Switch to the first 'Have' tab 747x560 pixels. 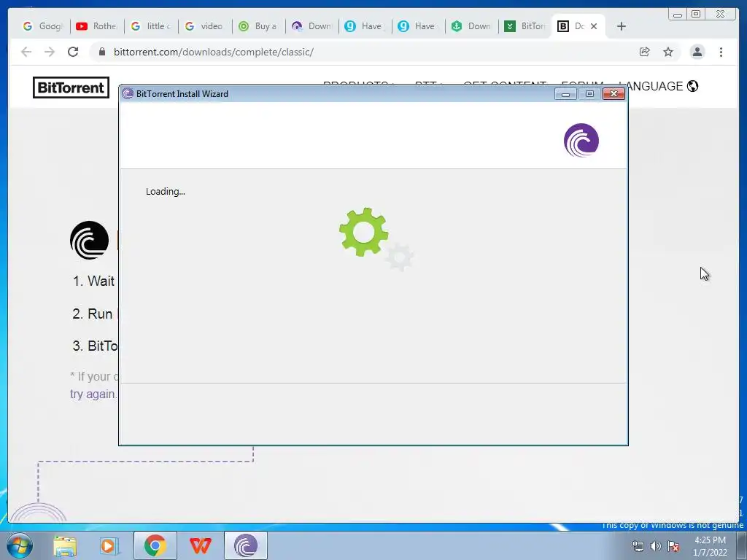(x=365, y=26)
